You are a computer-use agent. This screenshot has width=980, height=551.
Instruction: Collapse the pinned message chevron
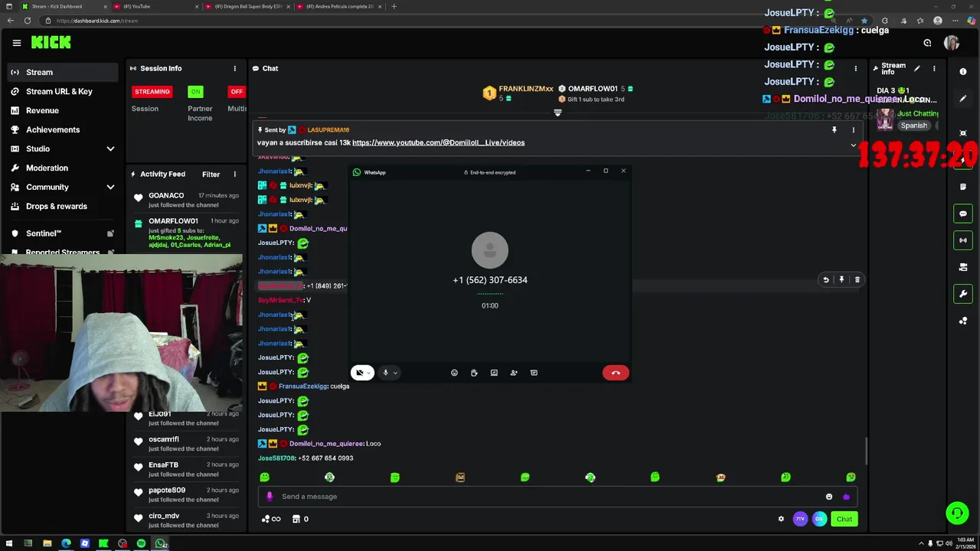click(854, 145)
